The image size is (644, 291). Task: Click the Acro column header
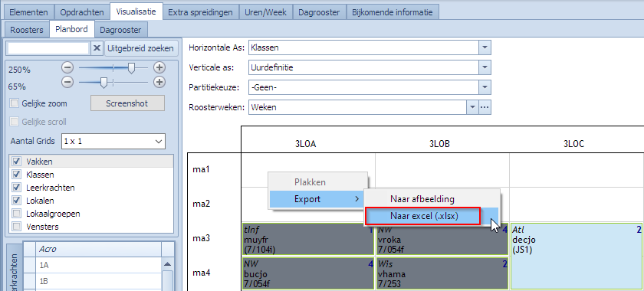pos(99,249)
